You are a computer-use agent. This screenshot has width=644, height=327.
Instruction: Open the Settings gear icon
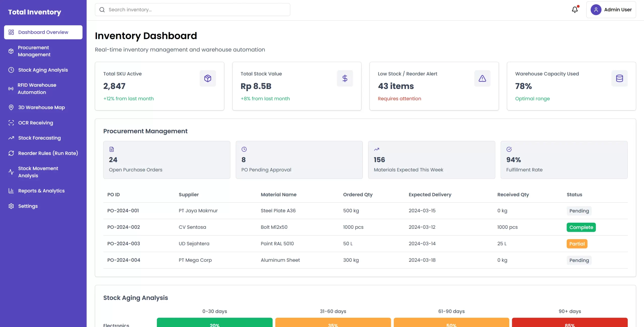11,206
